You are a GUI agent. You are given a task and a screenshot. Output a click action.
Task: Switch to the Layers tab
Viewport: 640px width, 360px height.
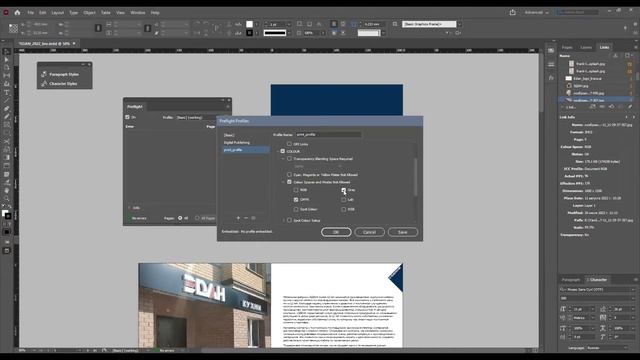[x=586, y=47]
